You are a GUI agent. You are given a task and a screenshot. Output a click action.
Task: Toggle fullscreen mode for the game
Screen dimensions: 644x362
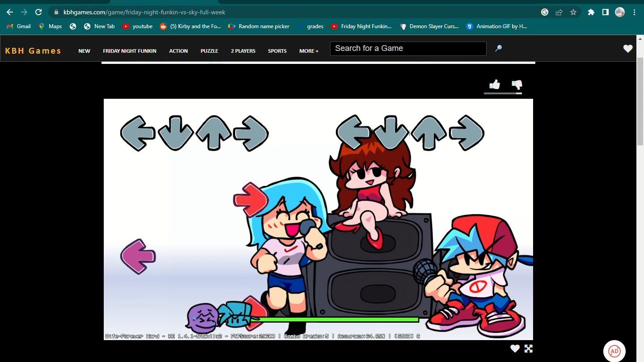tap(528, 349)
